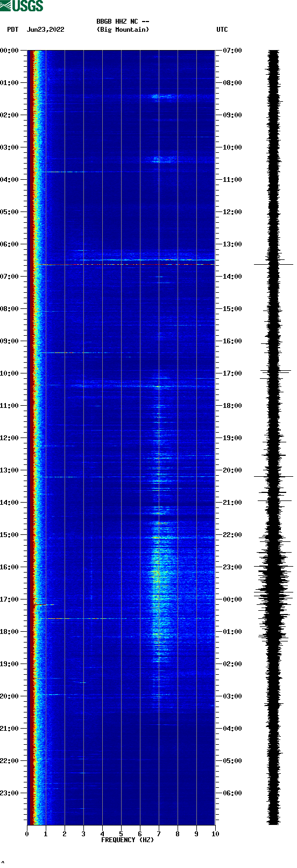The height and width of the screenshot is (868, 297).
Task: Click the 15:00 PDT time label
Action: tap(10, 535)
